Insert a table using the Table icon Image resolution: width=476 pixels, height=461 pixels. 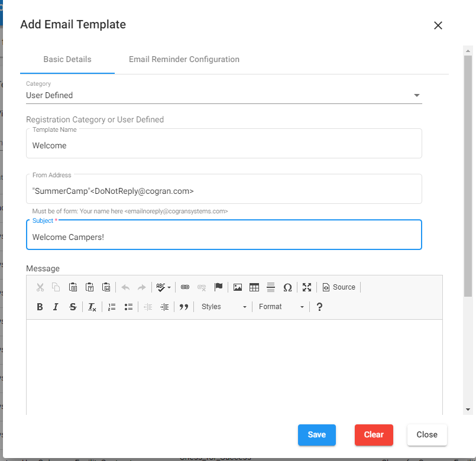(x=254, y=287)
